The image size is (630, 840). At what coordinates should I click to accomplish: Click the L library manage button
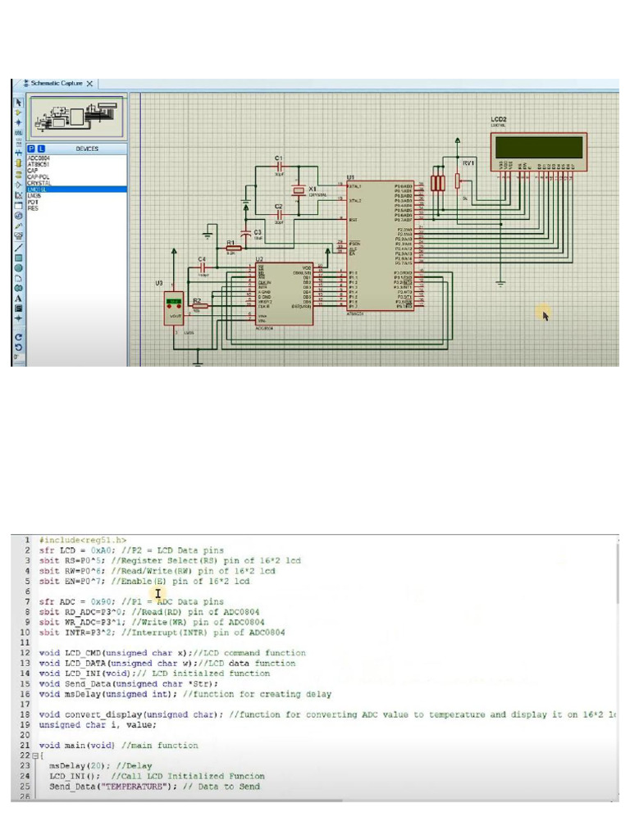pyautogui.click(x=41, y=148)
